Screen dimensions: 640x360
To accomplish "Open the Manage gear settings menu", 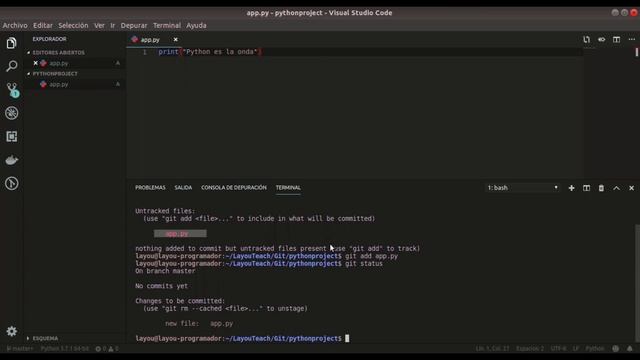I will (11, 331).
